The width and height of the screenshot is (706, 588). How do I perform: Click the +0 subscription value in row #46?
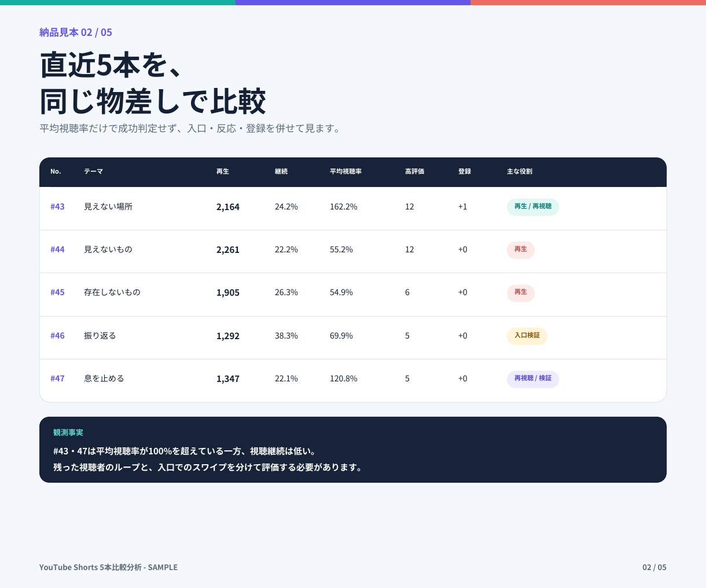click(463, 336)
